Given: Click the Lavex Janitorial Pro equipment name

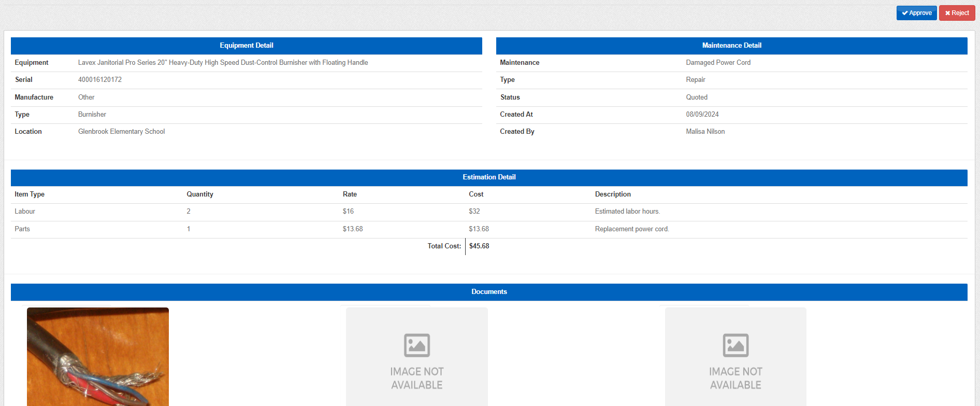Looking at the screenshot, I should (223, 63).
